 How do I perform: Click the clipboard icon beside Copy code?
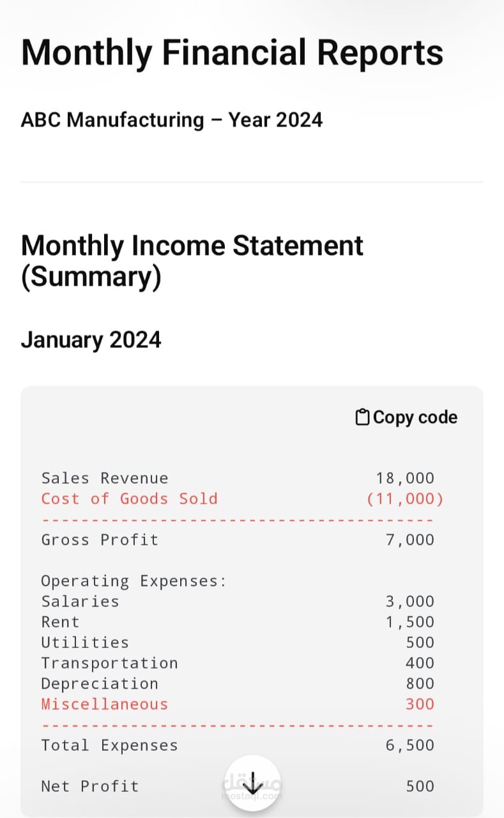point(362,417)
